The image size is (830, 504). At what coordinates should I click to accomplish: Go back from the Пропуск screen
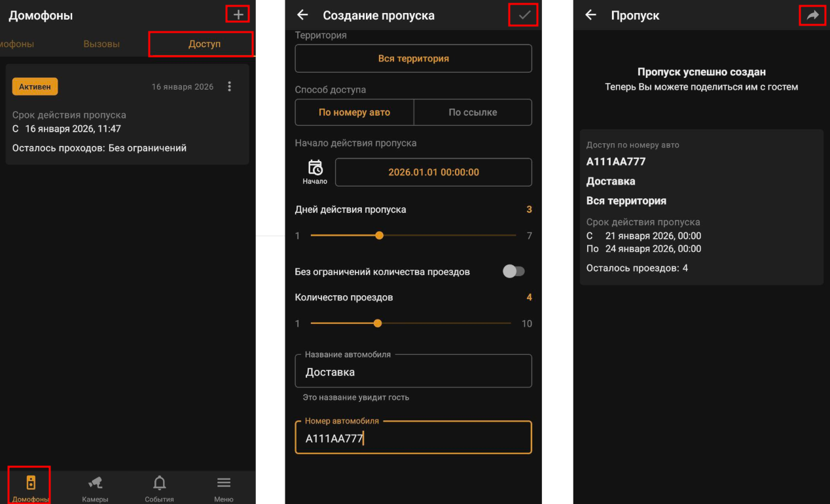click(590, 15)
